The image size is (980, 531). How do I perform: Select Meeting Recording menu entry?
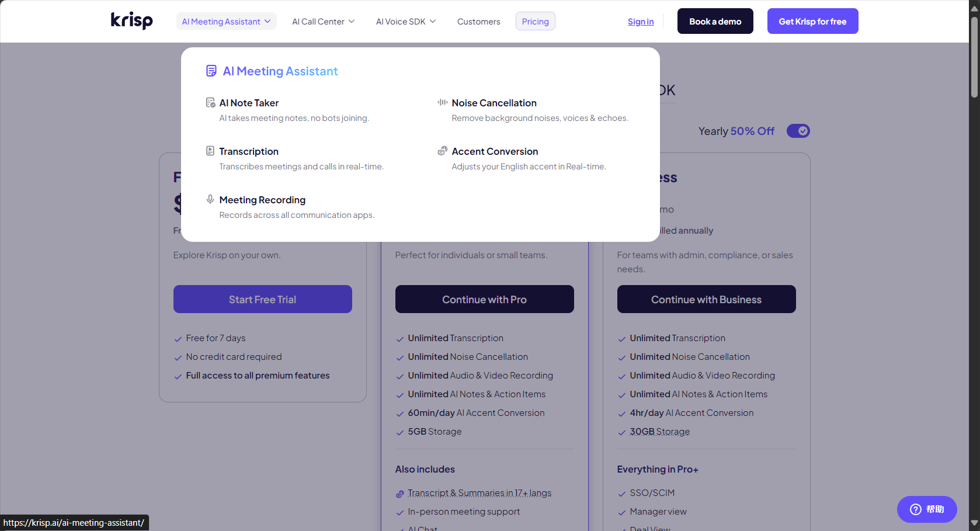[290, 207]
